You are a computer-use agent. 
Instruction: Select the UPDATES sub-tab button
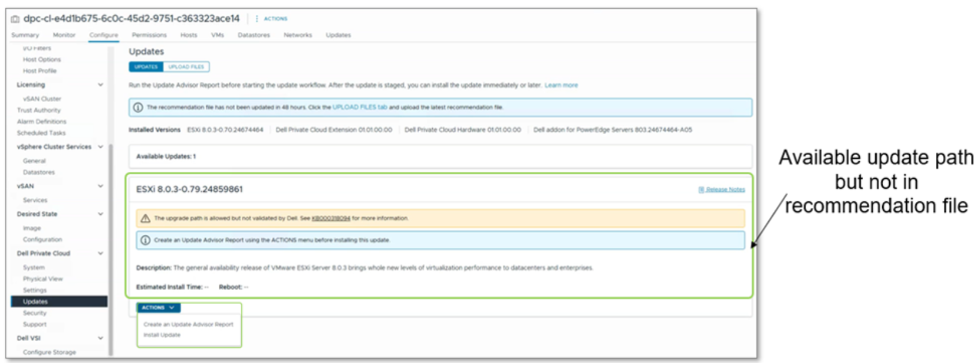coord(146,67)
